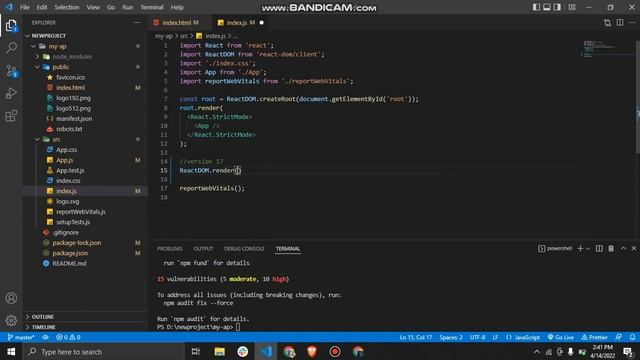
Task: Click the editor minimap
Action: [608, 49]
